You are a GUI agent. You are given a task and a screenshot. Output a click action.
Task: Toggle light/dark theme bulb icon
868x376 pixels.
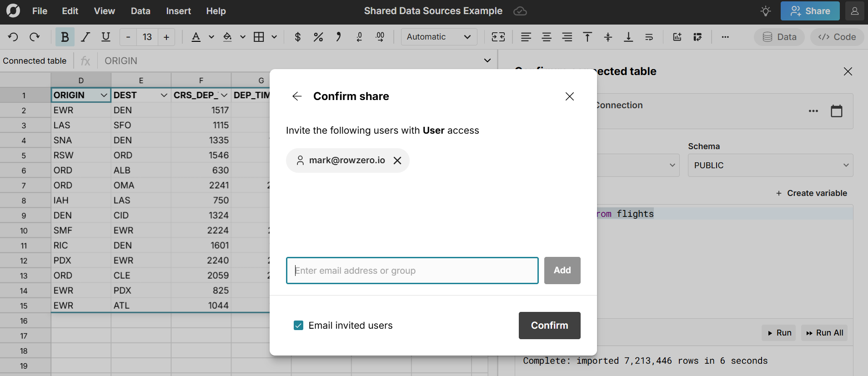pyautogui.click(x=766, y=11)
